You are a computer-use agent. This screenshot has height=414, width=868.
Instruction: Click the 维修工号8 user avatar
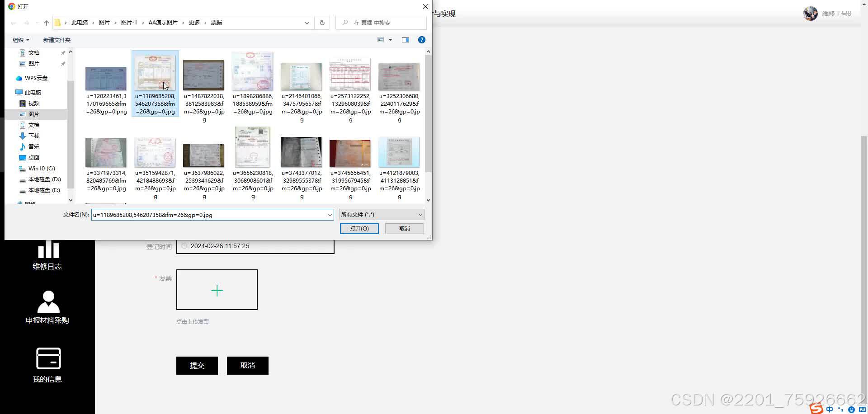pyautogui.click(x=810, y=14)
